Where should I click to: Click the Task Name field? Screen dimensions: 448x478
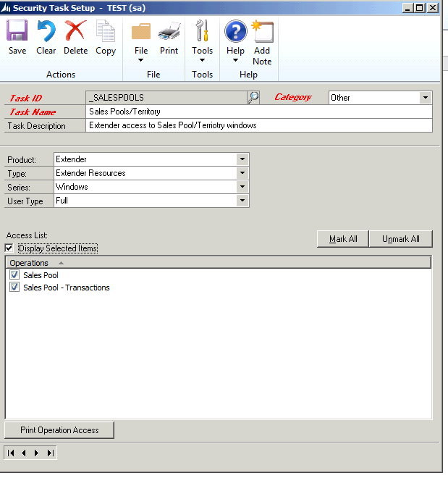(x=259, y=112)
